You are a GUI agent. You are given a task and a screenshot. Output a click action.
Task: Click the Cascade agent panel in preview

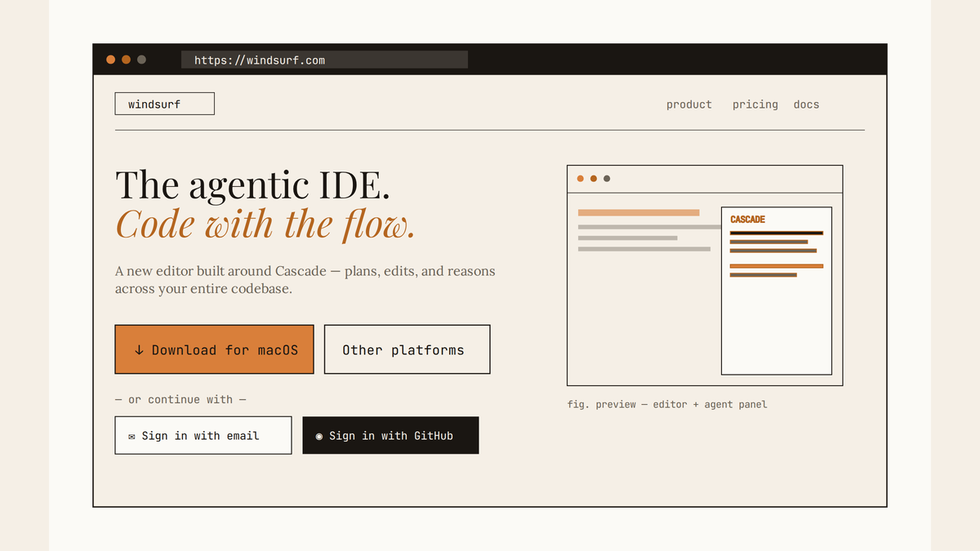pyautogui.click(x=777, y=291)
